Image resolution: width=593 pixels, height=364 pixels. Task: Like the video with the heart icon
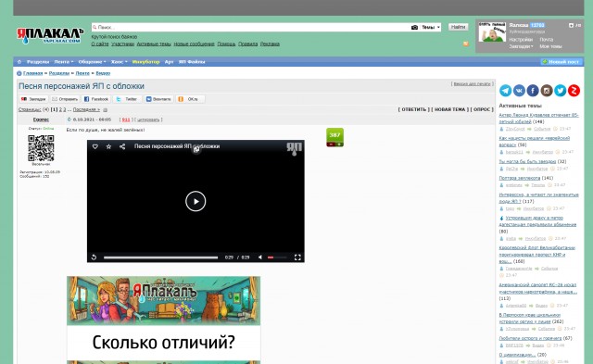95,146
